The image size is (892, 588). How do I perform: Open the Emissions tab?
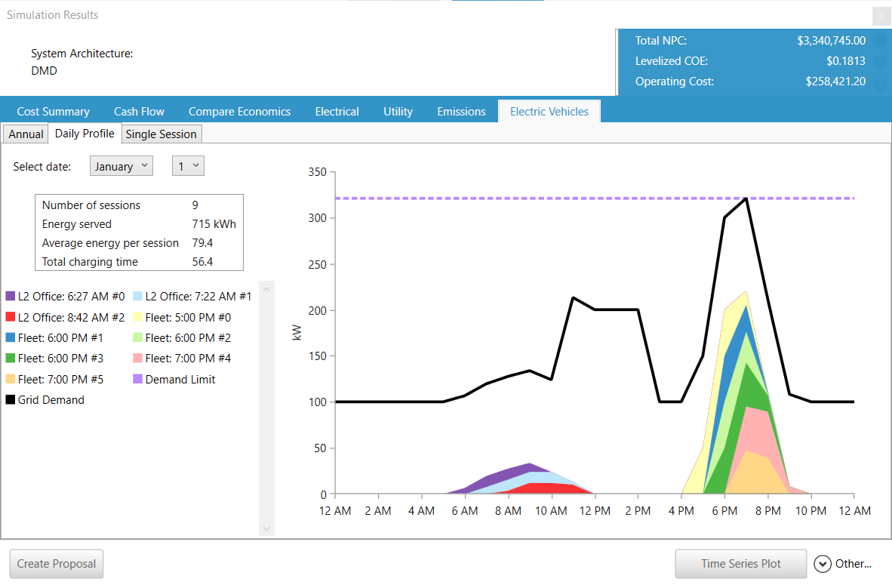pos(461,112)
